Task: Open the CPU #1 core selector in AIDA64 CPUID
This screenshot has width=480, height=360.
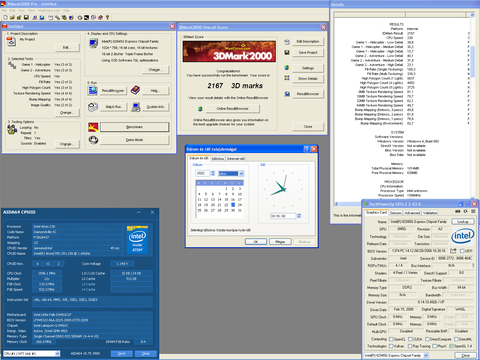Action: click(31, 353)
